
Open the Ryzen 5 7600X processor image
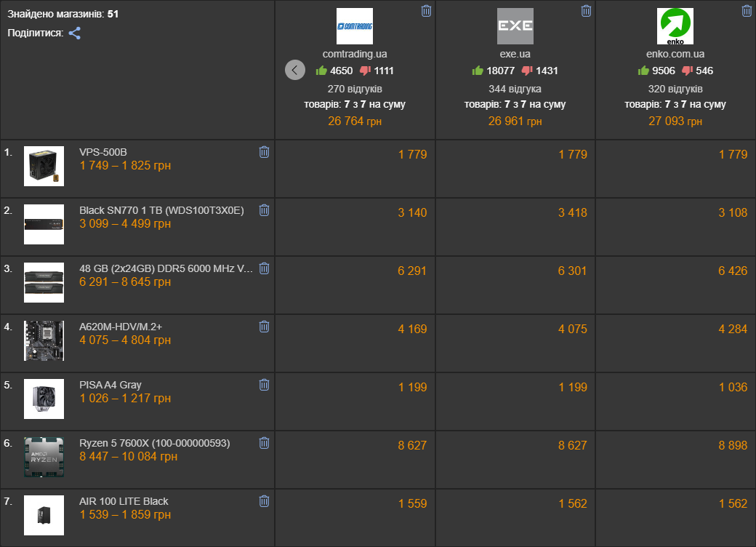pyautogui.click(x=44, y=458)
